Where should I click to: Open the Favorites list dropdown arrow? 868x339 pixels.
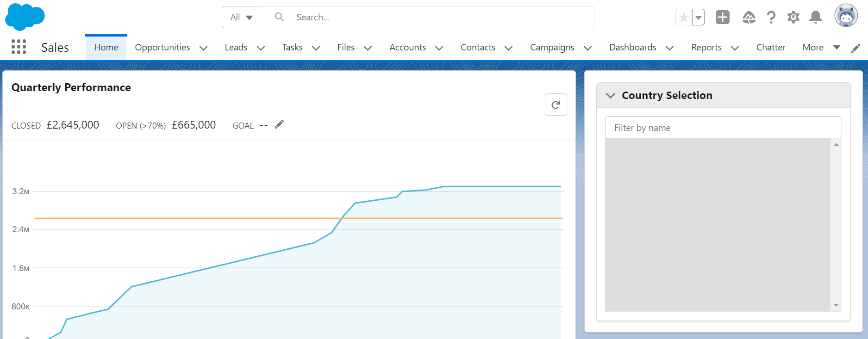[698, 18]
